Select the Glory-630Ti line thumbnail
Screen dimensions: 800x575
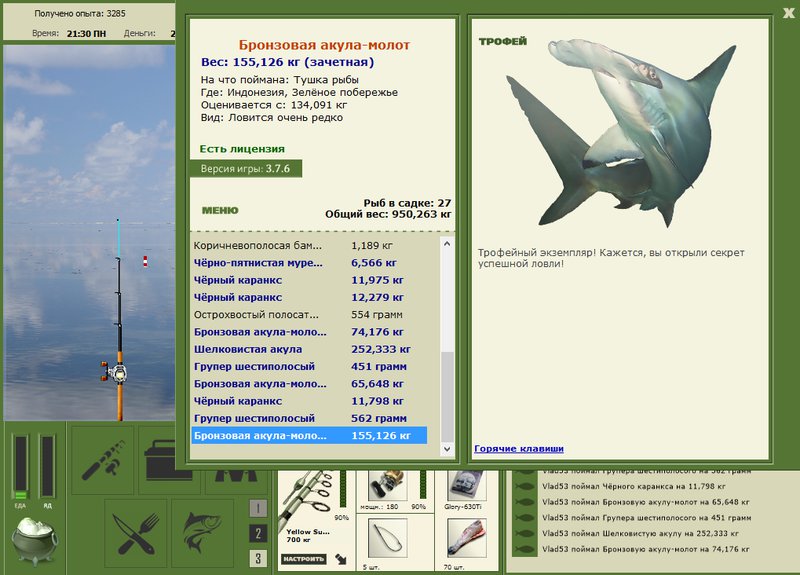[466, 485]
